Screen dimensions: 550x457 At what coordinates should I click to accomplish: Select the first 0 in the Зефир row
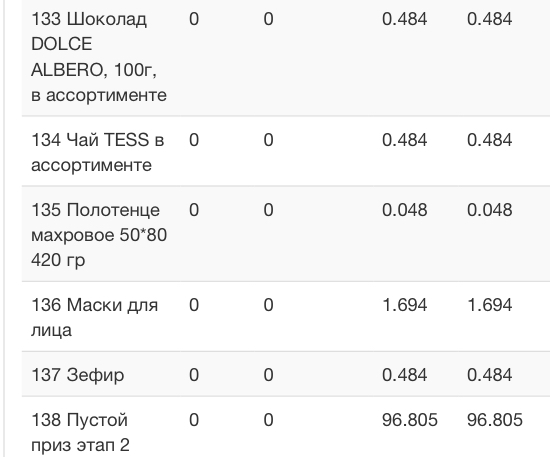point(194,375)
